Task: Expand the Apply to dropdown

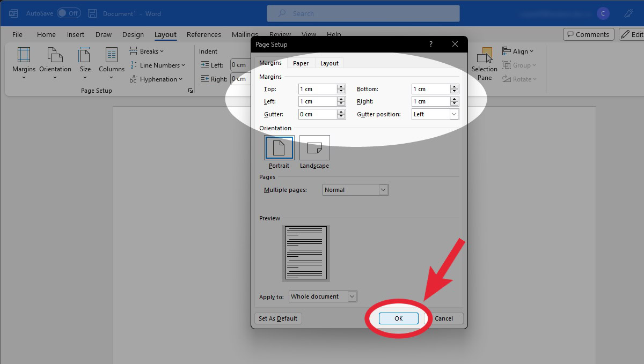Action: coord(352,296)
